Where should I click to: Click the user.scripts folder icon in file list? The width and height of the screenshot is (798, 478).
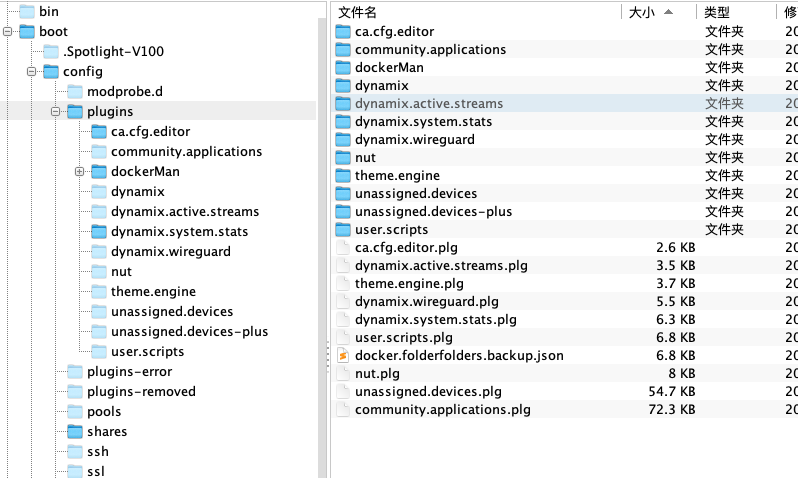343,230
